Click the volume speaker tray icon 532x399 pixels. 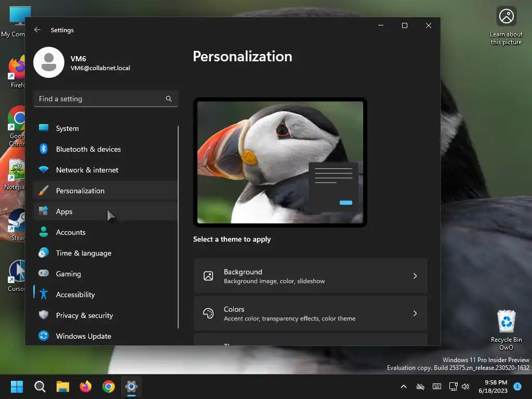[465, 387]
